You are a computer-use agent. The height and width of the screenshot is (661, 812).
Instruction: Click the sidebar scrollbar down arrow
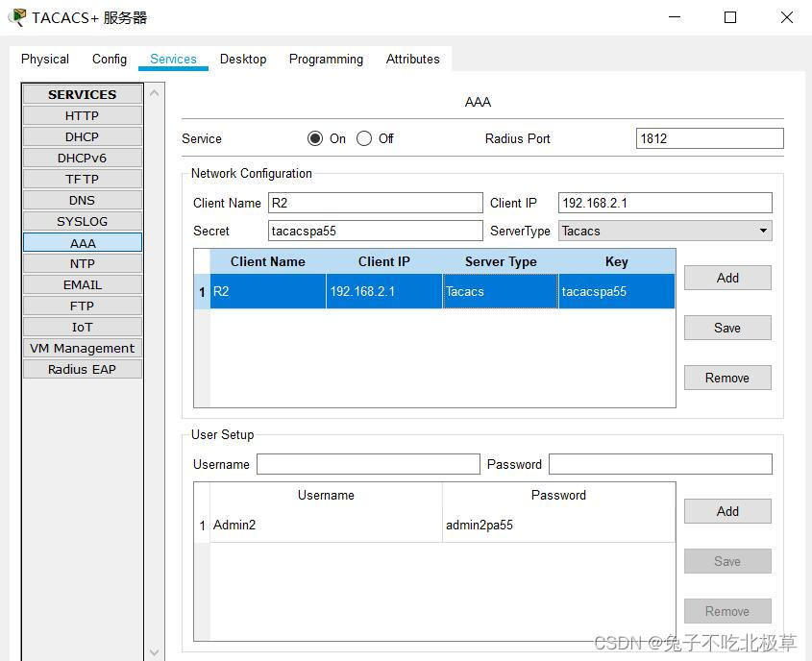click(x=154, y=651)
